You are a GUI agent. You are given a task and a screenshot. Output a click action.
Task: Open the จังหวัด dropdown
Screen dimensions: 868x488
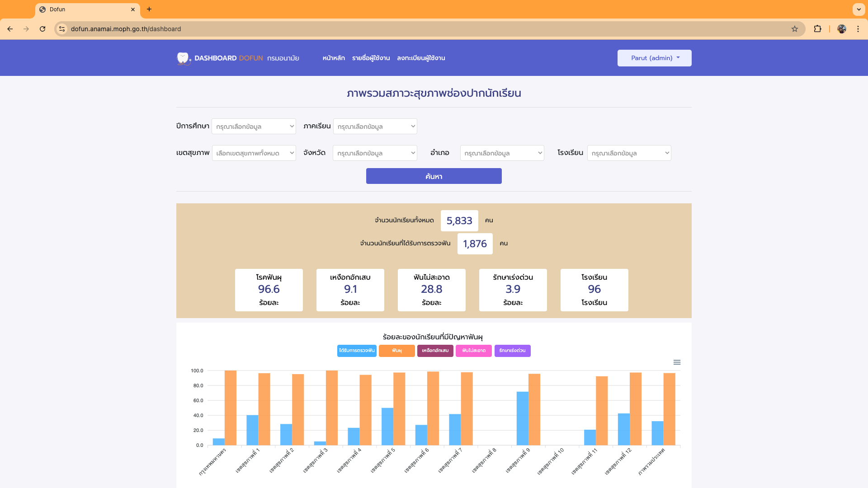click(x=375, y=153)
